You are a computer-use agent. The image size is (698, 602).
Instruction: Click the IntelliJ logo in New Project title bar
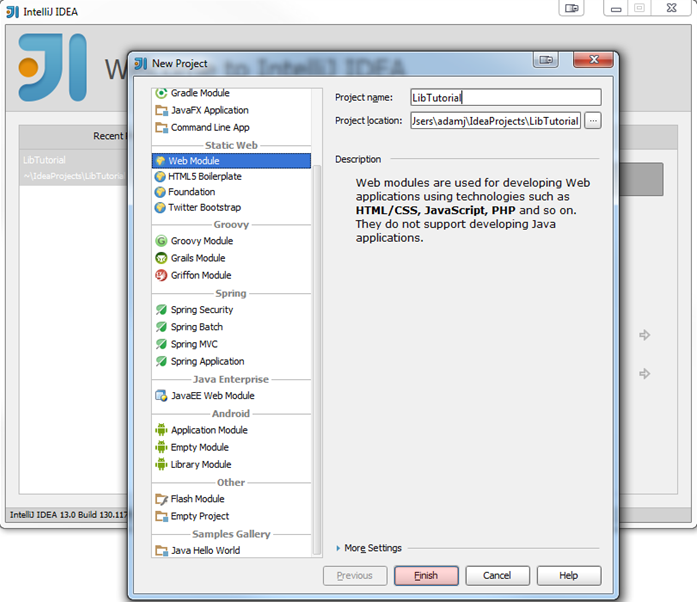(141, 64)
